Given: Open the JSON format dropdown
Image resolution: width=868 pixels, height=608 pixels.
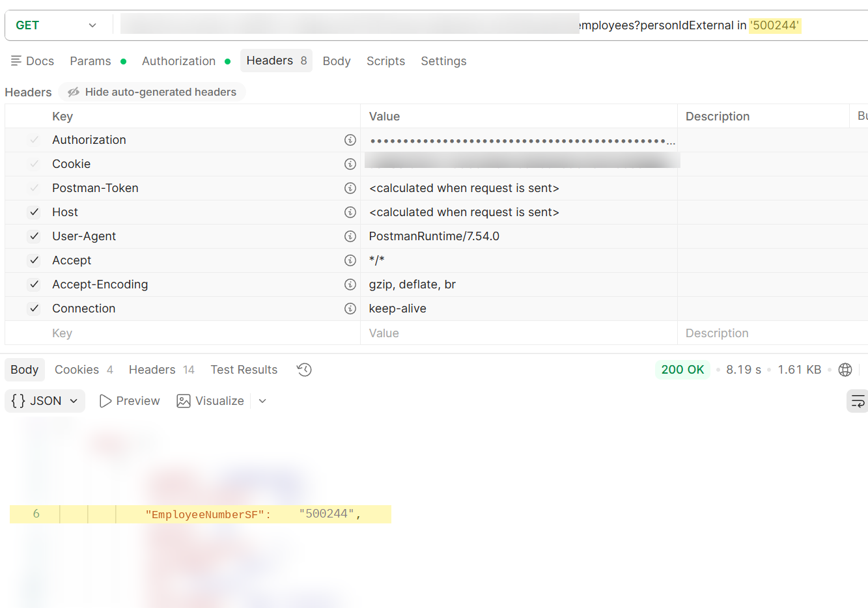Looking at the screenshot, I should point(45,401).
